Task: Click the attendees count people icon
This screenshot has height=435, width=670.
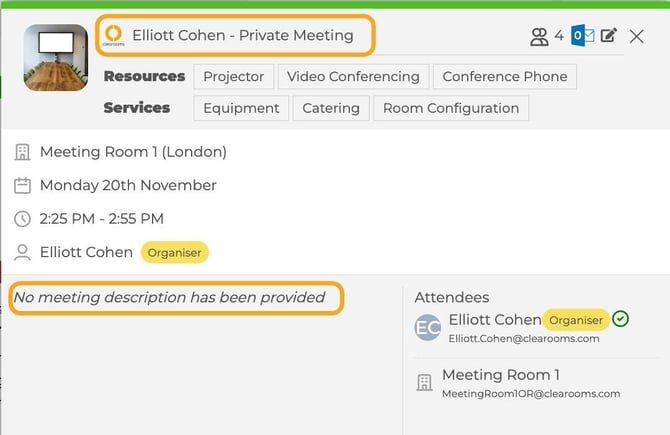Action: [x=539, y=37]
